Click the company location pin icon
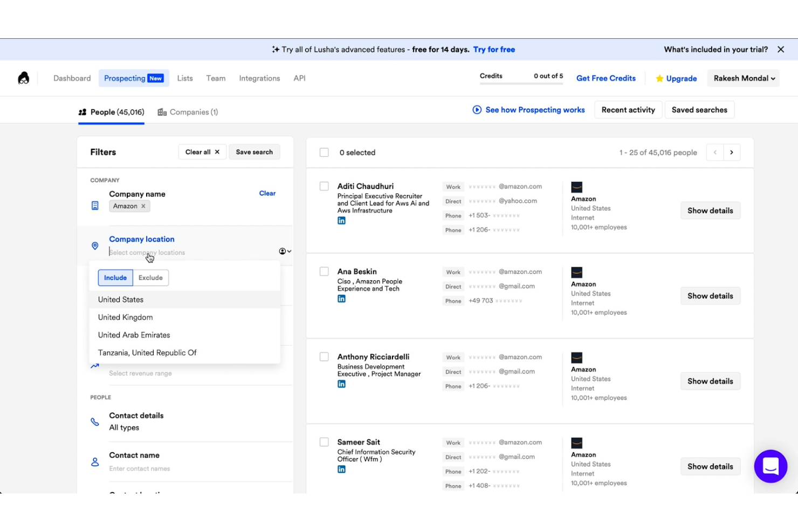 [x=95, y=246]
